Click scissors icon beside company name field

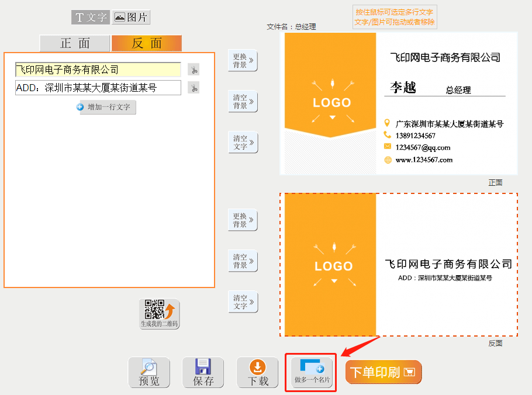pos(194,69)
